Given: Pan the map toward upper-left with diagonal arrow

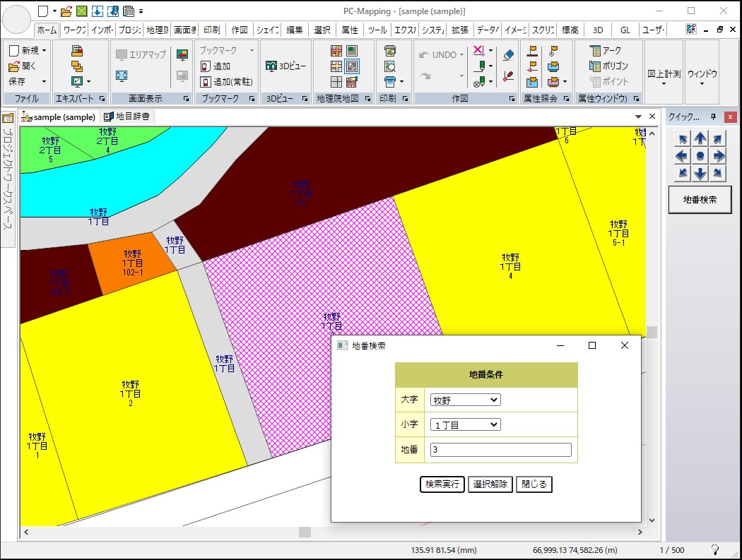Looking at the screenshot, I should tap(683, 138).
